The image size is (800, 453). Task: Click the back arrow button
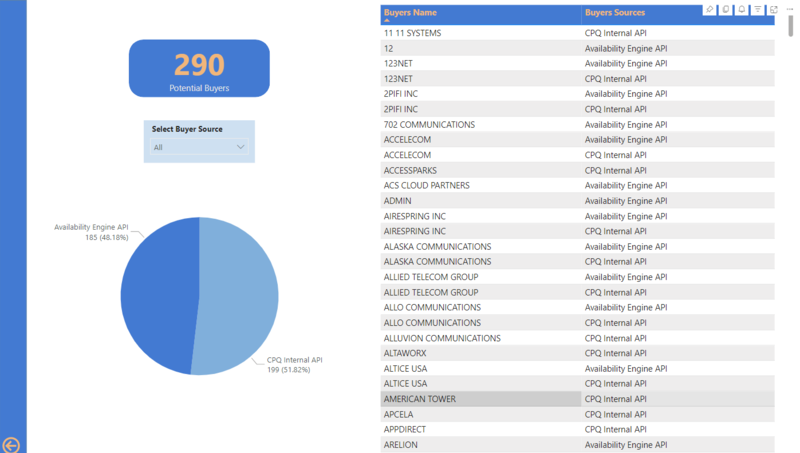click(x=11, y=445)
